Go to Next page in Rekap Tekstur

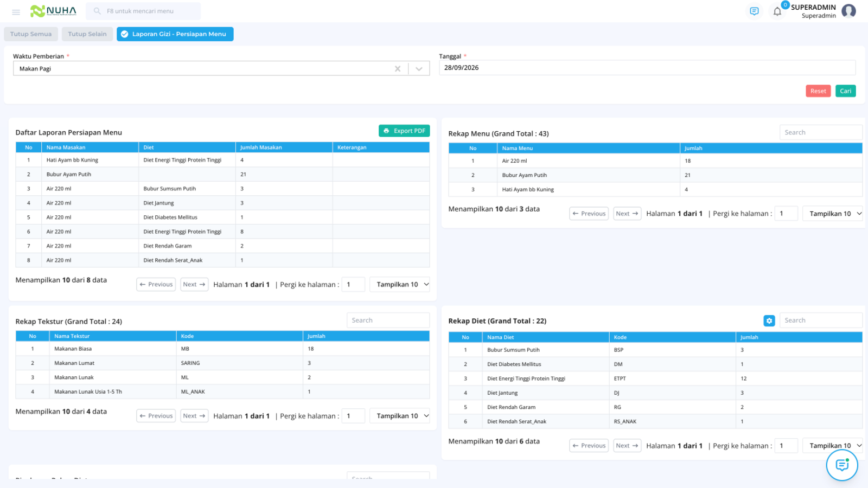tap(194, 416)
